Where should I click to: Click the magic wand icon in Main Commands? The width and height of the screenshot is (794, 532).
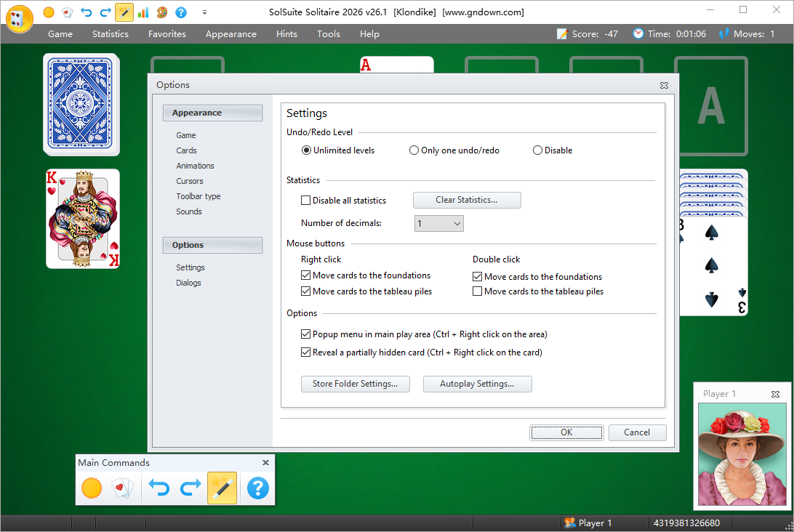[x=222, y=488]
